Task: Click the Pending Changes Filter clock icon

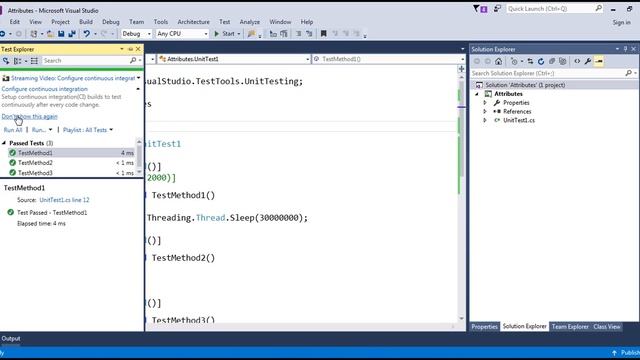Action: (x=514, y=61)
